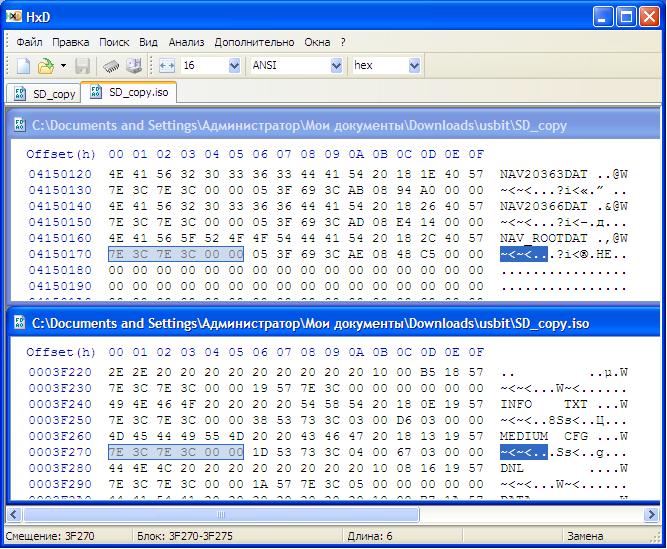Image resolution: width=667 pixels, height=549 pixels.
Task: Click the Смещение: 3F270 status field
Action: click(x=50, y=536)
